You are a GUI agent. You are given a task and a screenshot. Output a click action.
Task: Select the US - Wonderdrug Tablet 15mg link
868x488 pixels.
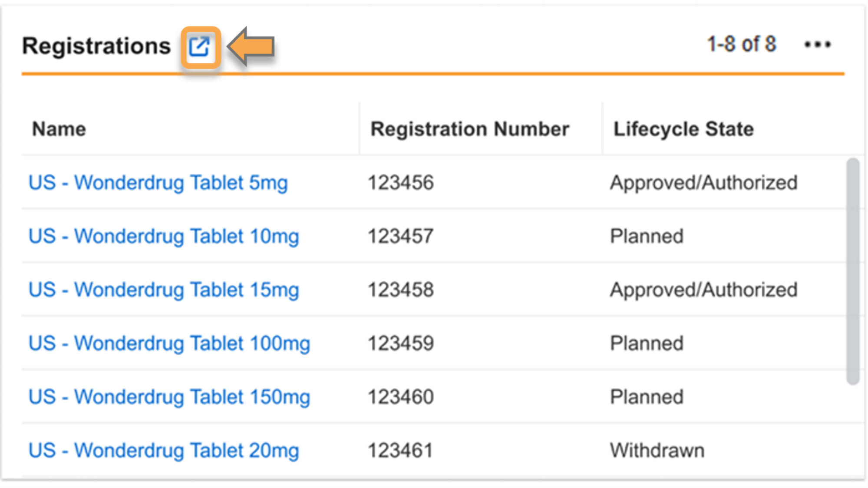coord(164,290)
